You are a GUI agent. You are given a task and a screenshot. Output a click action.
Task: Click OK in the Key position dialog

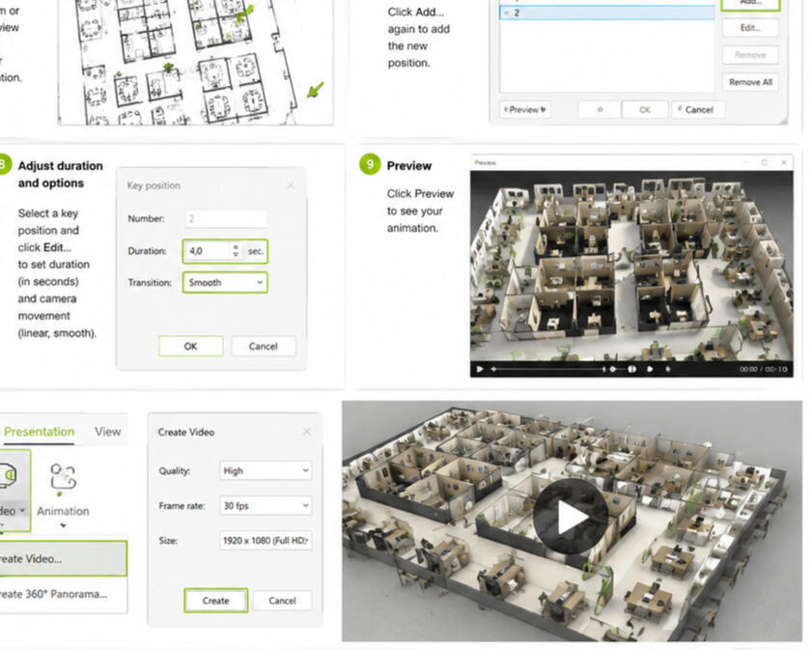point(190,346)
